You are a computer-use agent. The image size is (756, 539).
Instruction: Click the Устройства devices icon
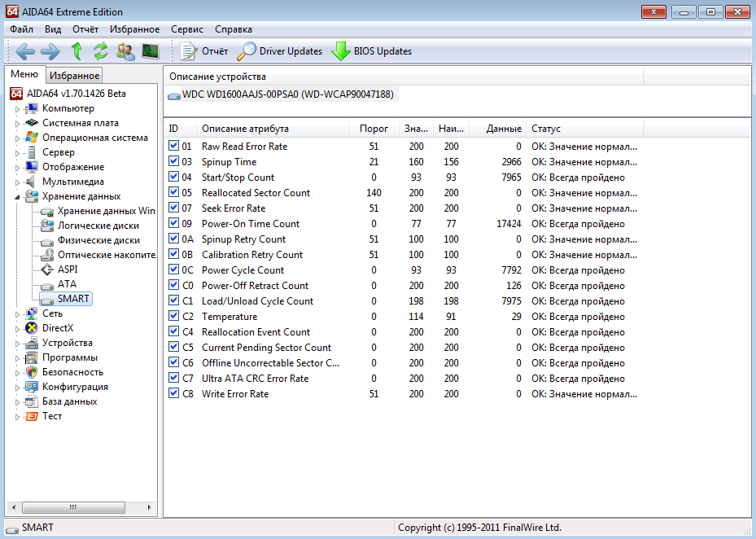pos(32,343)
